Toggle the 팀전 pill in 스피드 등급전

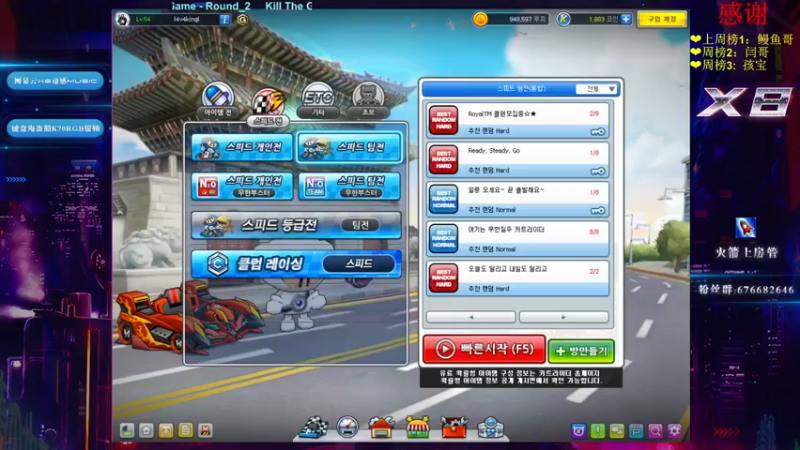[360, 225]
